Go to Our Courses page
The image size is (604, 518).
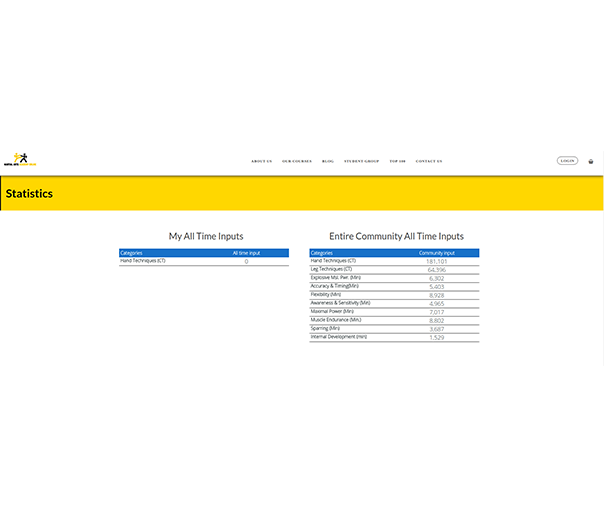click(x=297, y=161)
